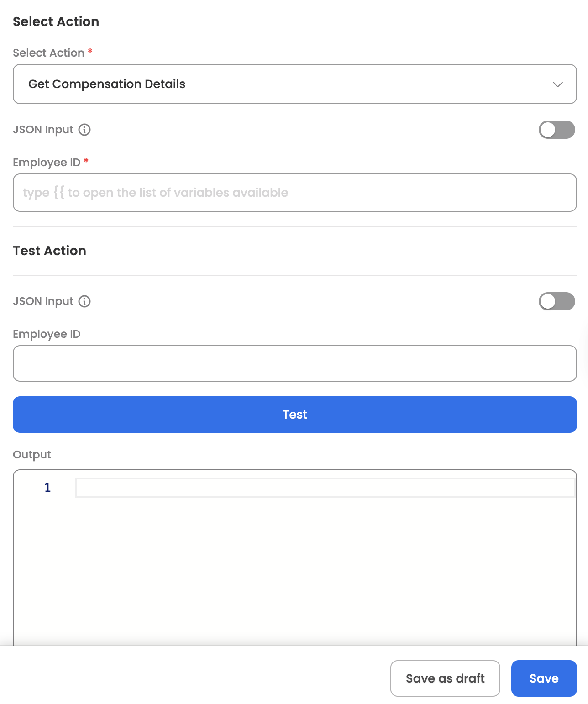Viewport: 588px width, 704px height.
Task: Select line number 1 in Output gutter
Action: tap(47, 488)
